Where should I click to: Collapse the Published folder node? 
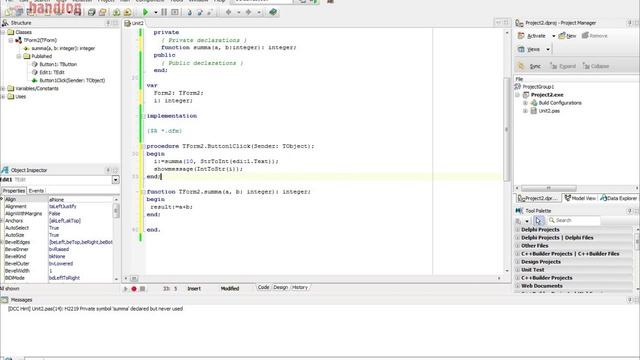pos(19,56)
